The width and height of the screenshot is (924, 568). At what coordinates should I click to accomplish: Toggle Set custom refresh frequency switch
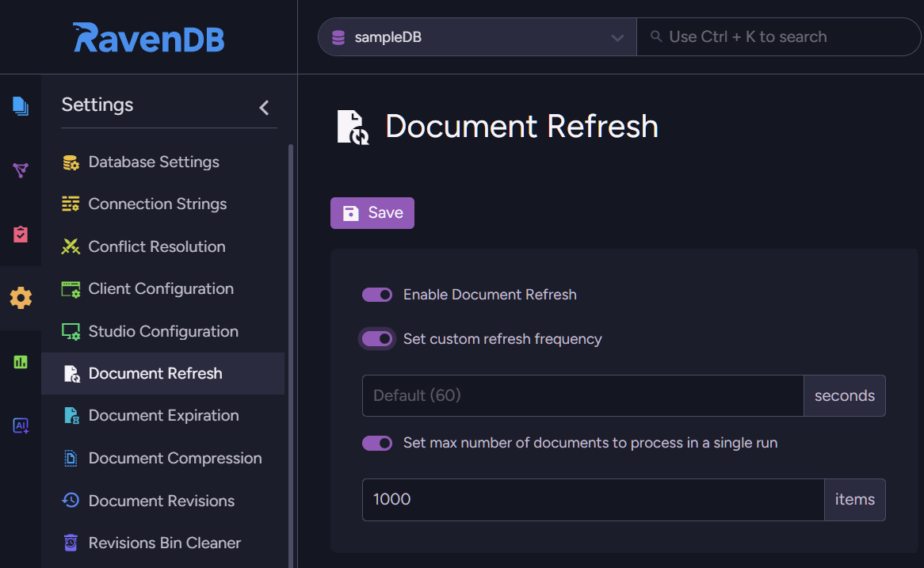(x=377, y=339)
